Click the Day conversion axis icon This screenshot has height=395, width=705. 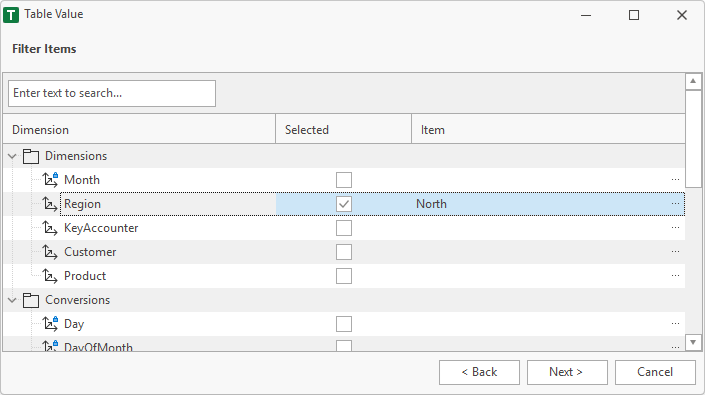click(50, 324)
